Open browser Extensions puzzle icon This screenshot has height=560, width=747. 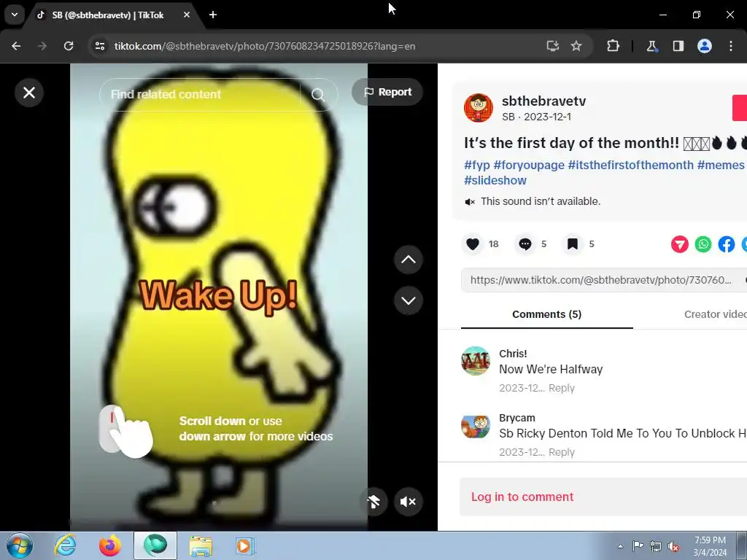point(613,46)
